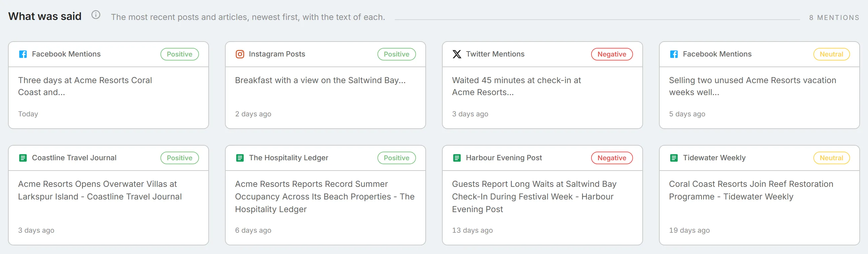Click the article icon beside Coastline Travel Journal
868x254 pixels.
point(23,158)
